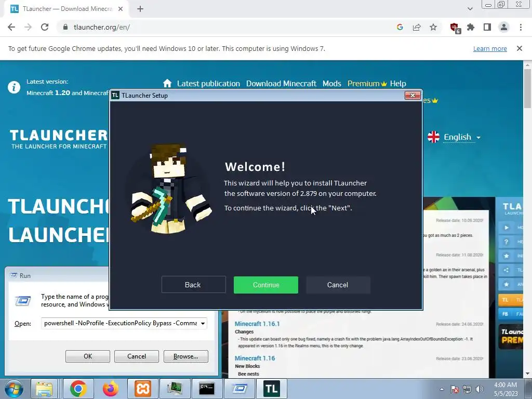Open the Download Minecraft menu item
532x399 pixels.
pyautogui.click(x=281, y=84)
